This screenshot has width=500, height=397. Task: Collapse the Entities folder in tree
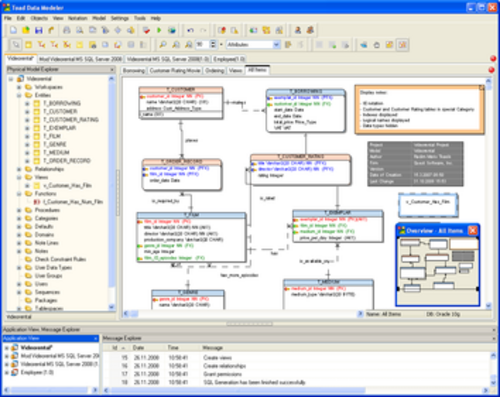(x=19, y=95)
